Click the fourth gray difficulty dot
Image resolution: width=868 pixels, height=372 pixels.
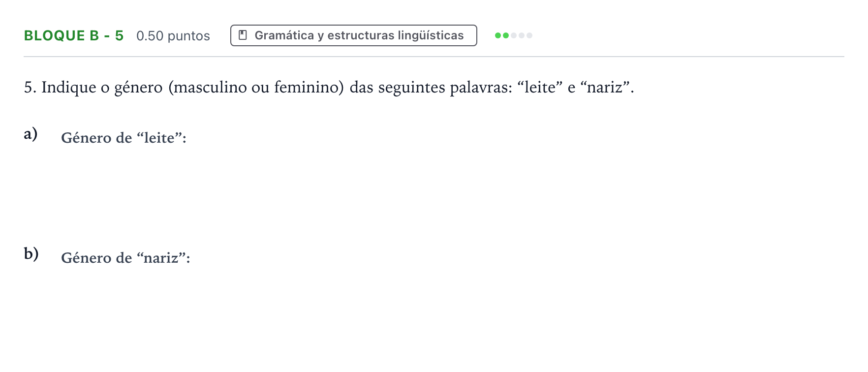[522, 35]
